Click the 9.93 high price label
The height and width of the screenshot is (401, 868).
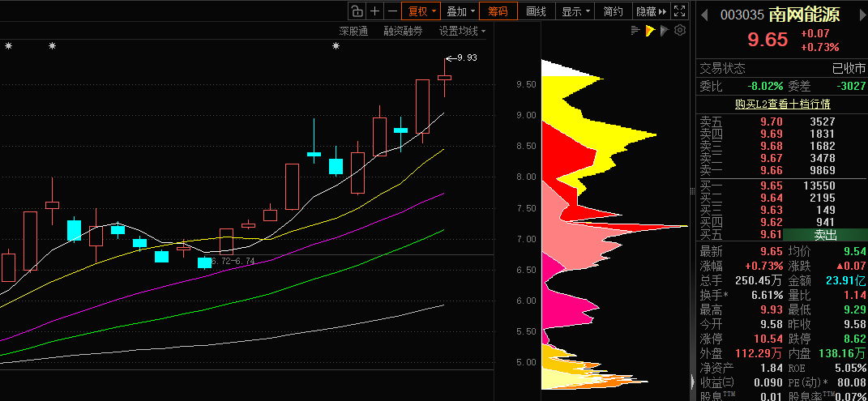coord(467,58)
